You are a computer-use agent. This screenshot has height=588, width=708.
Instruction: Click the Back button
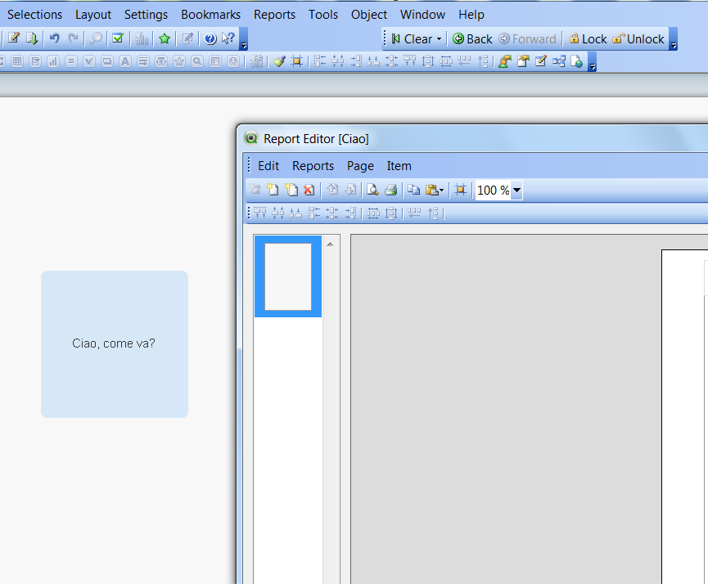point(472,39)
